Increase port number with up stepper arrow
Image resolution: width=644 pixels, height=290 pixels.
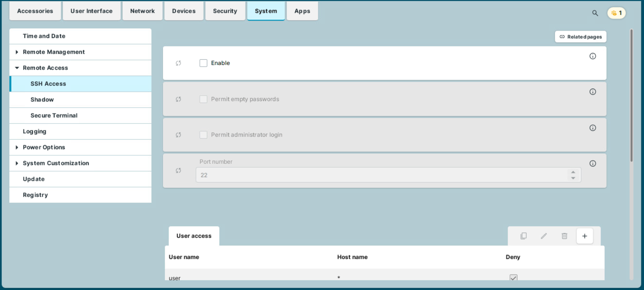pos(573,172)
